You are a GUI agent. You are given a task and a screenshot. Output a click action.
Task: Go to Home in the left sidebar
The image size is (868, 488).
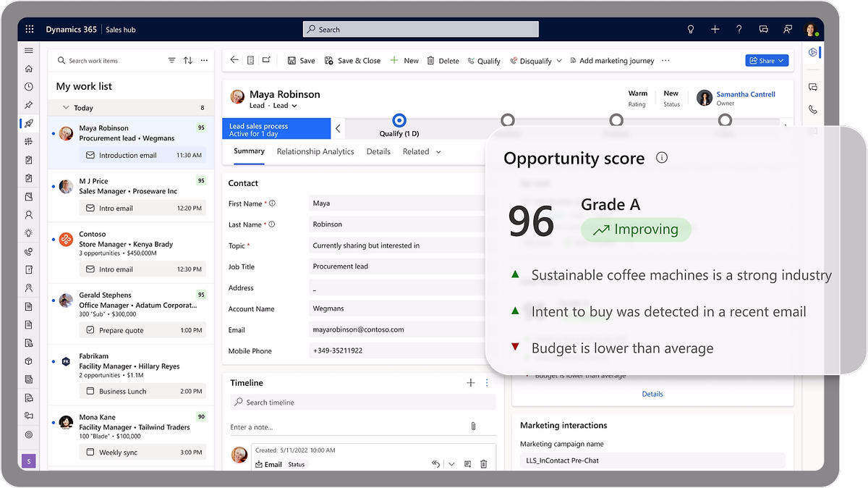(29, 69)
